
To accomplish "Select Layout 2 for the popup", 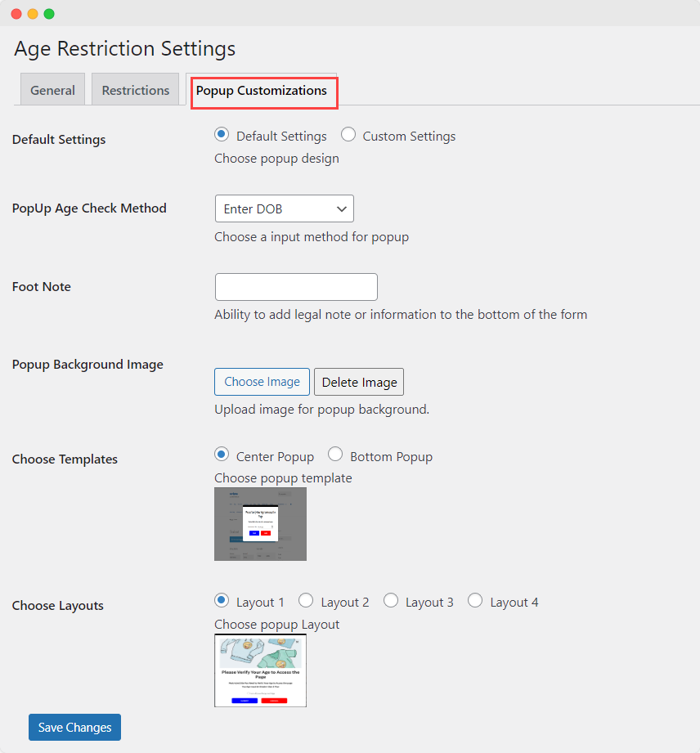I will point(306,599).
